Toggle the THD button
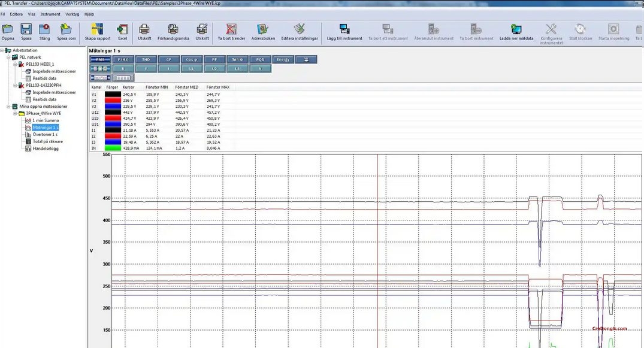This screenshot has width=644, height=348. point(146,59)
